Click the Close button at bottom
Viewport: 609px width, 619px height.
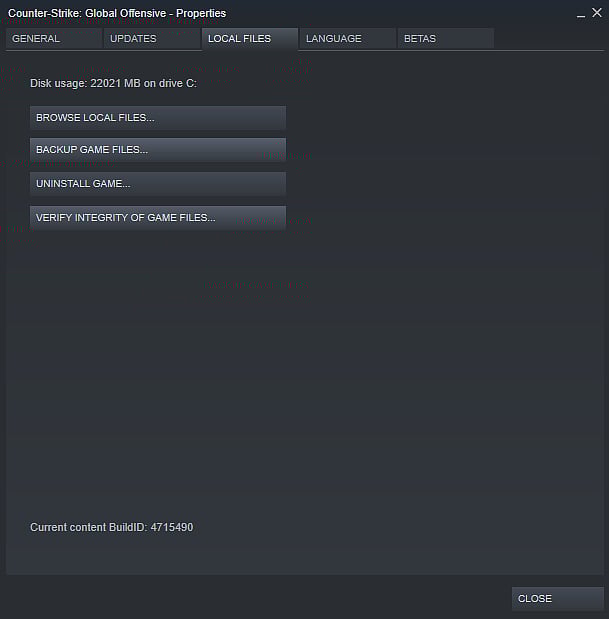(x=558, y=598)
